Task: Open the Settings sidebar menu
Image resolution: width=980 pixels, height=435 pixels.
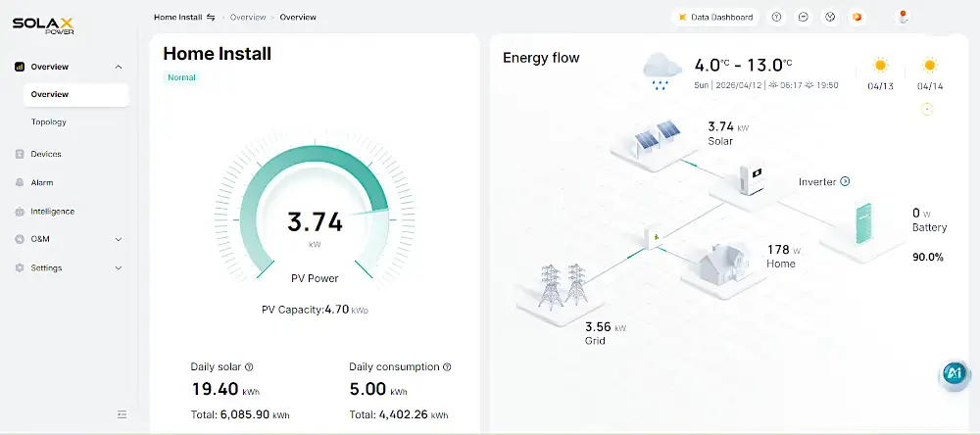Action: tap(46, 267)
